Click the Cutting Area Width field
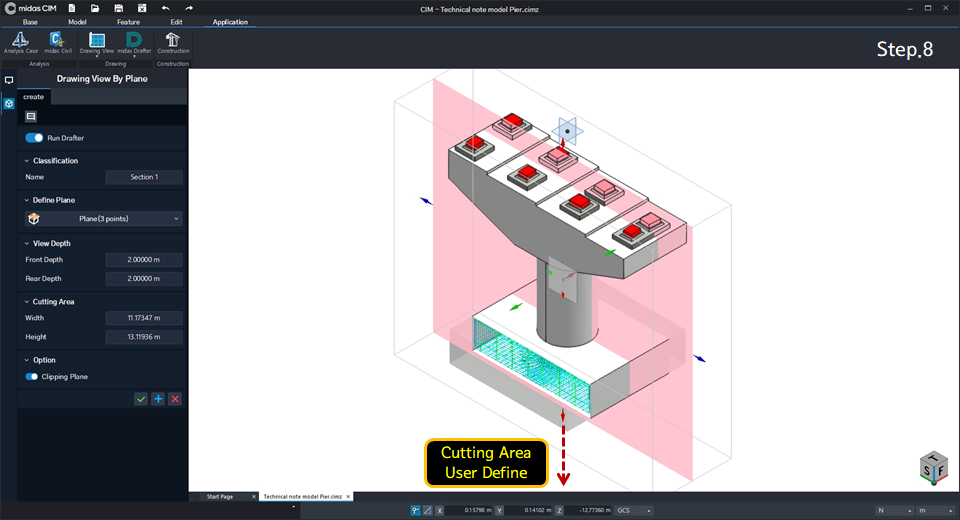Screen dimensions: 960x520 (x=144, y=318)
